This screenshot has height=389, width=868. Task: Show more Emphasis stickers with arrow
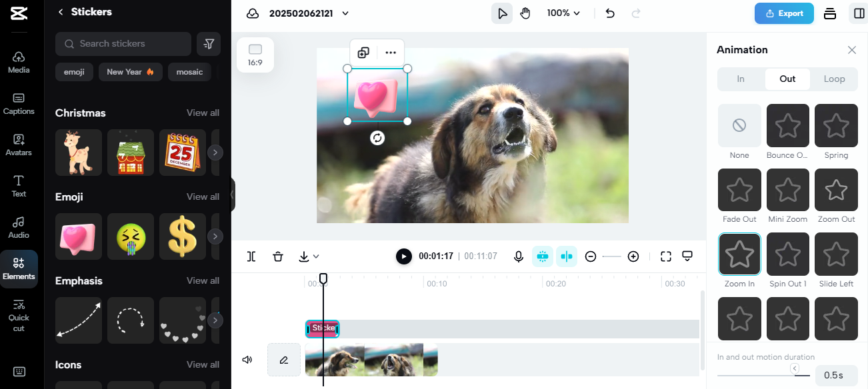click(215, 320)
